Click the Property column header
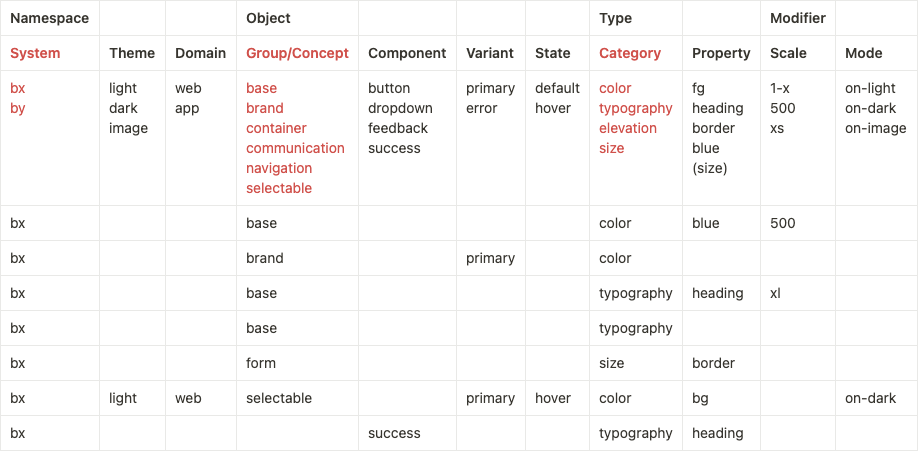The height and width of the screenshot is (451, 918). [x=721, y=53]
